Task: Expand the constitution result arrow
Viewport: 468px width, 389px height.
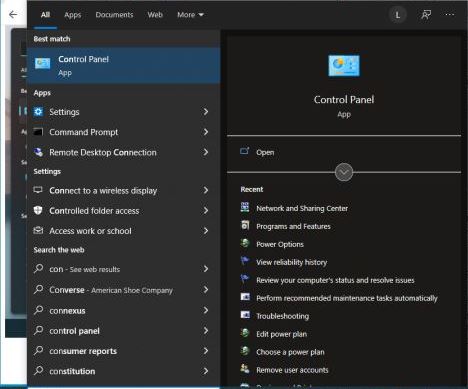Action: coord(206,371)
